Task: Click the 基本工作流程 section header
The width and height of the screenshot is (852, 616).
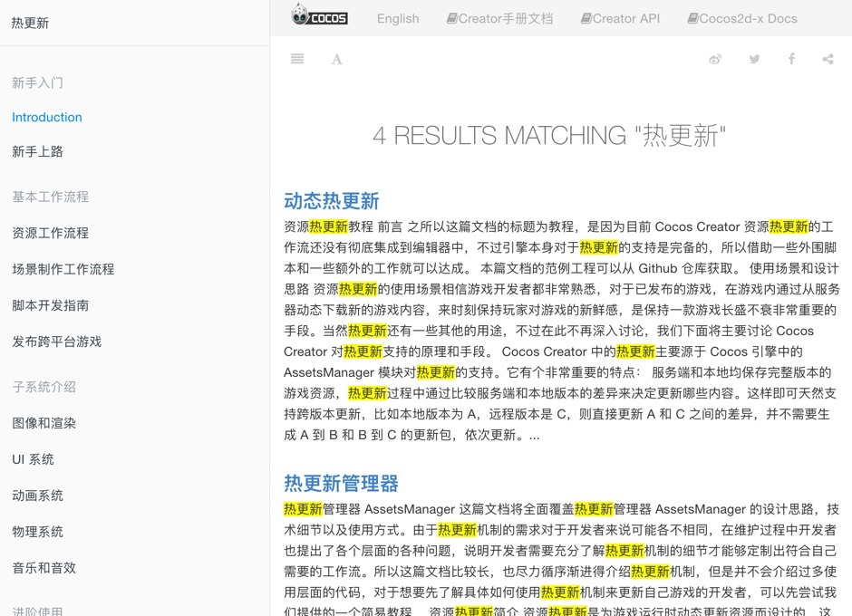Action: [51, 197]
